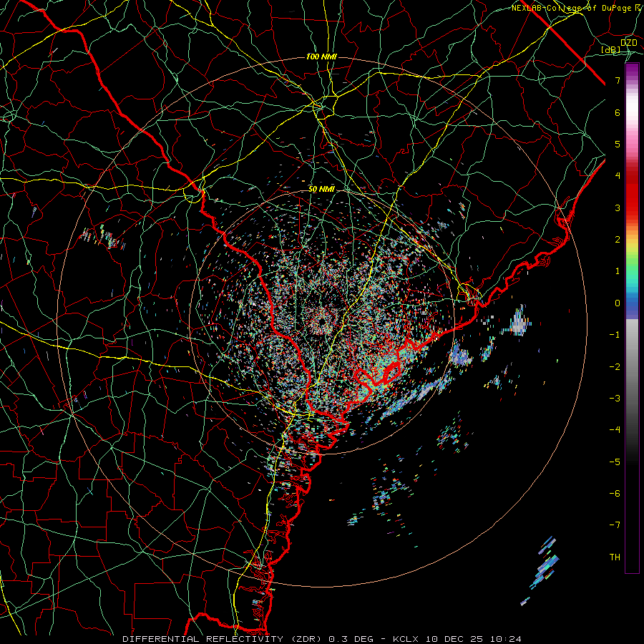The image size is (644, 644).
Task: Click the 50 NMI range ring label
Action: click(x=321, y=190)
